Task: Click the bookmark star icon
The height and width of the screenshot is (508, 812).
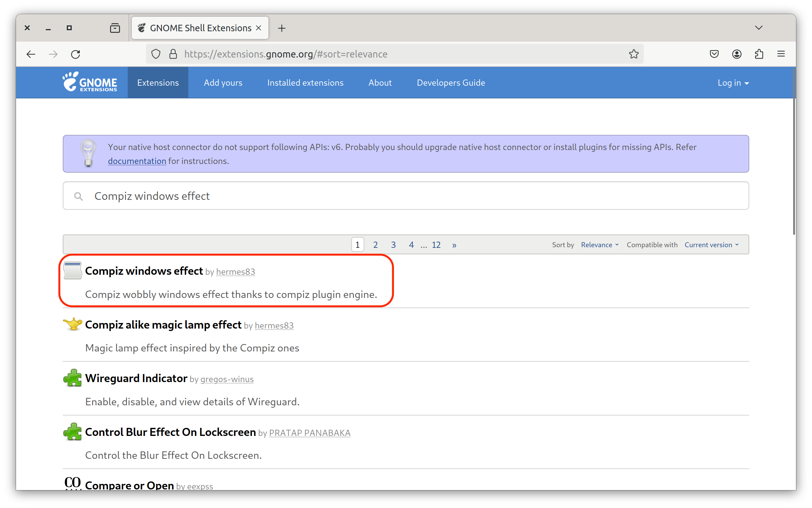Action: [x=633, y=54]
